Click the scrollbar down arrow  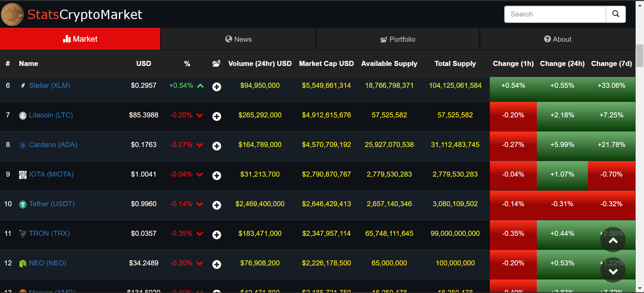point(640,289)
